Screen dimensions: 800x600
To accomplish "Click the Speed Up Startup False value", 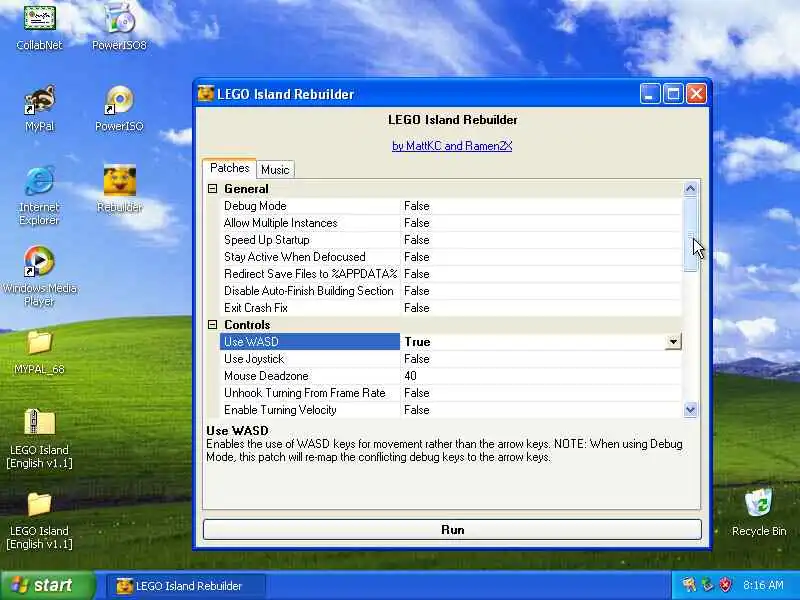I will point(541,240).
